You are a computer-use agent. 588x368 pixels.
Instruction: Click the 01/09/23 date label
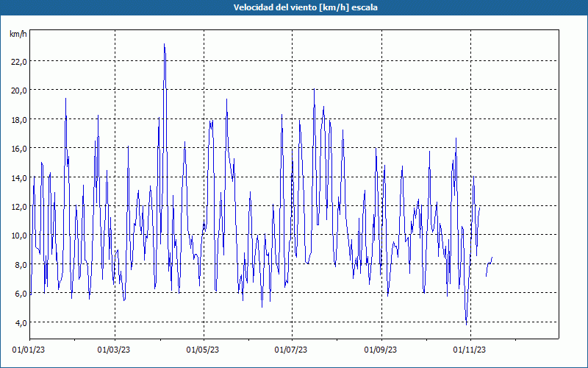point(380,350)
